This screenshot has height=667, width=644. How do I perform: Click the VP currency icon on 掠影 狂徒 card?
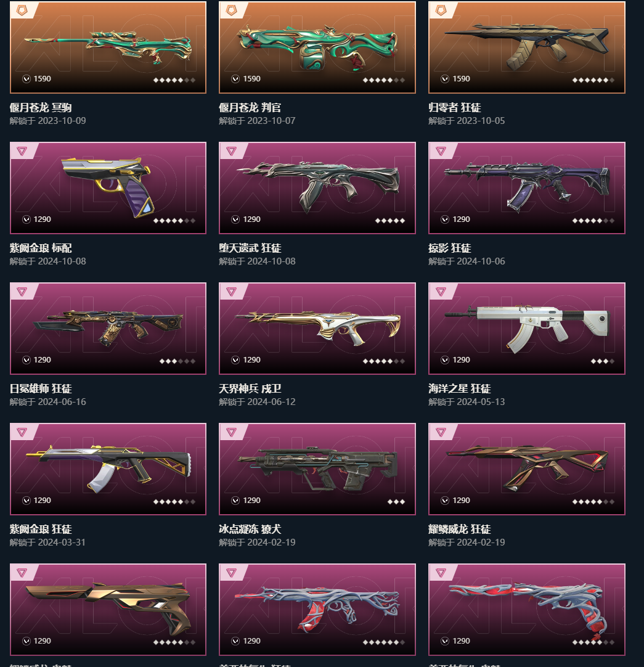[445, 219]
